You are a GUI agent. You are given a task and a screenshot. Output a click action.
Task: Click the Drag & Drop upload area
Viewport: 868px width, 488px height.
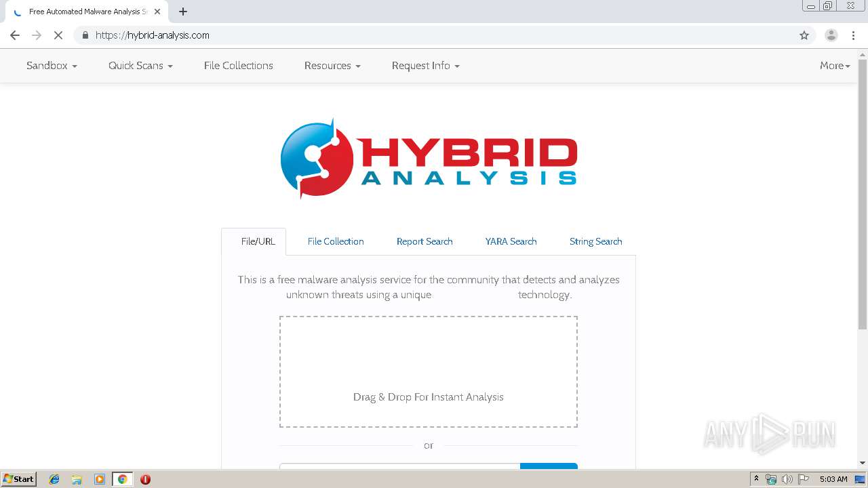point(429,372)
